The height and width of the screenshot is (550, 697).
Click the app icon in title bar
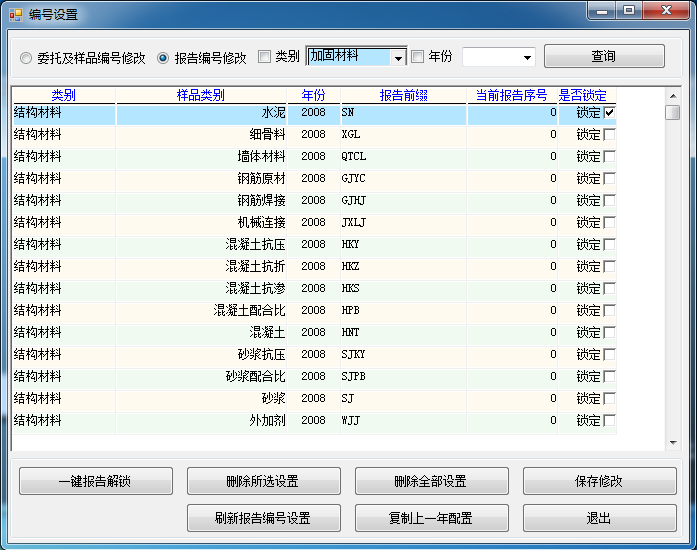pos(15,14)
